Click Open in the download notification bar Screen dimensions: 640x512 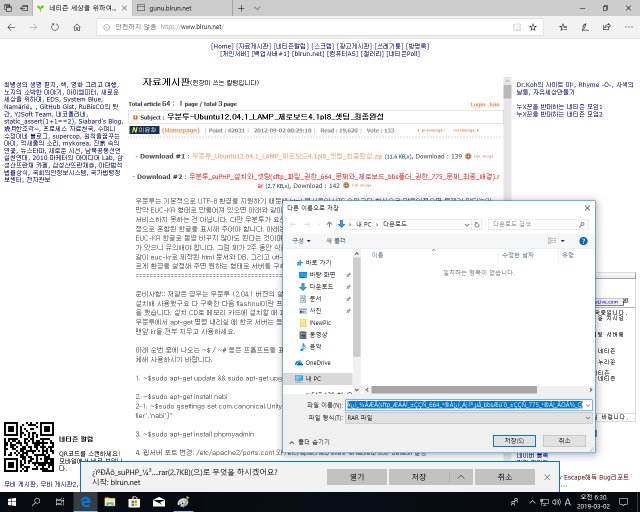pos(357,477)
